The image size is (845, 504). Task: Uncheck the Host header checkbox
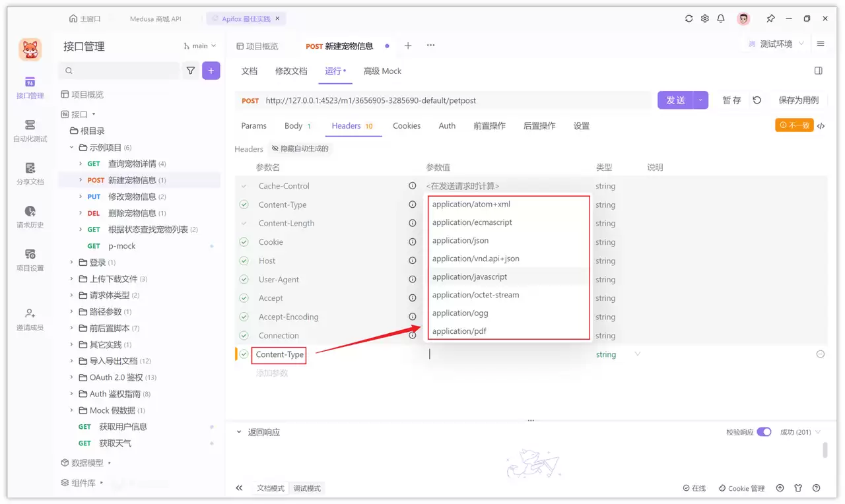click(x=244, y=261)
